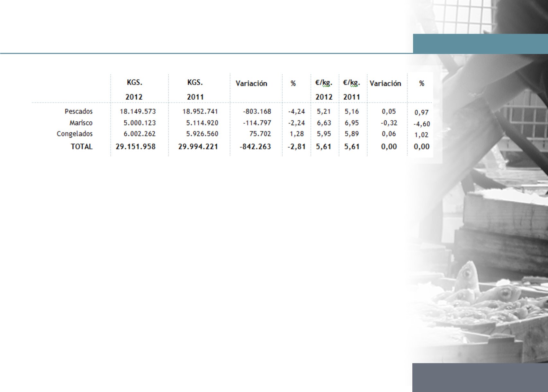Select the Congelados value 6.002.262
Screen dimensions: 548x392
tap(139, 134)
